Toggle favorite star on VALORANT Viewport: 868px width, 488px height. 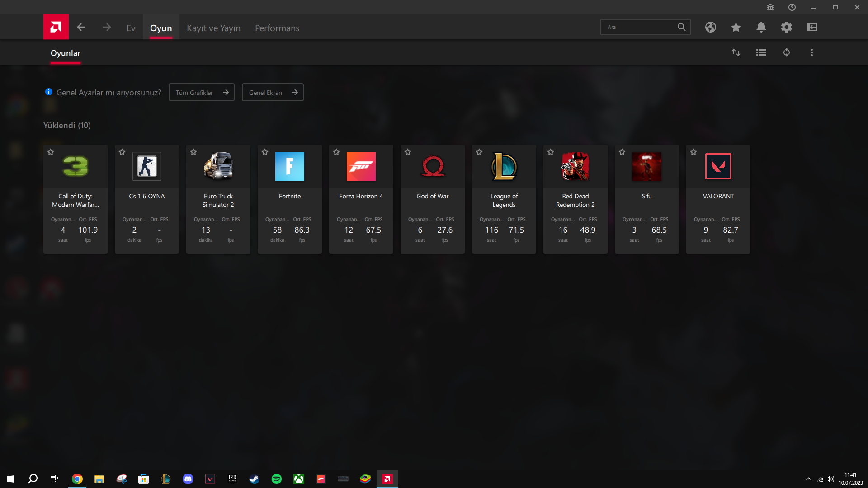point(693,152)
